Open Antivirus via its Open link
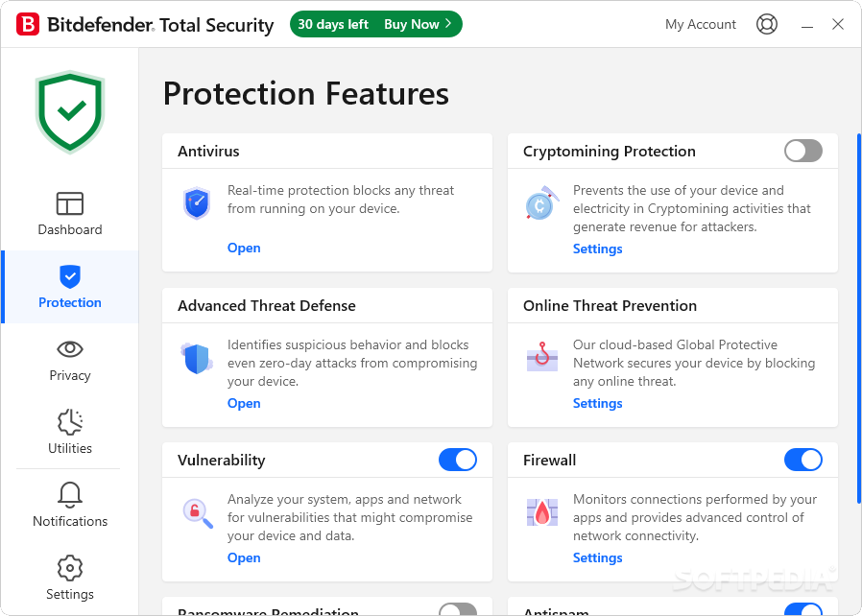This screenshot has width=862, height=616. pyautogui.click(x=243, y=248)
